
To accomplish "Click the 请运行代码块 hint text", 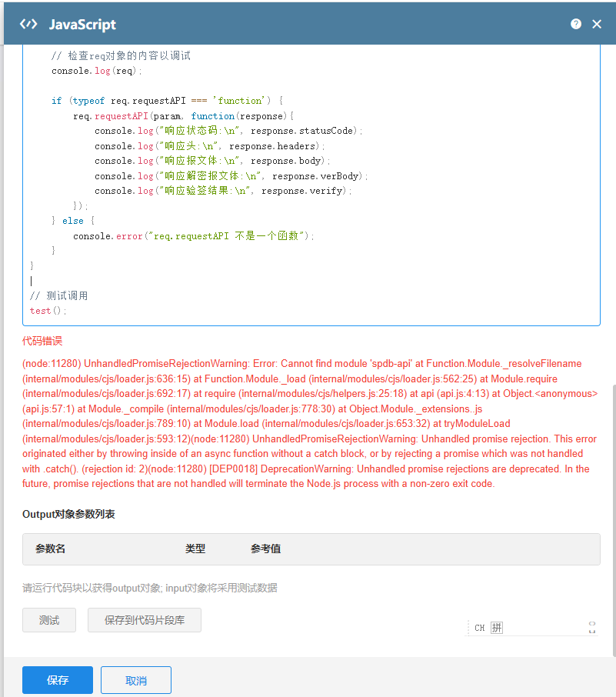I will point(150,588).
